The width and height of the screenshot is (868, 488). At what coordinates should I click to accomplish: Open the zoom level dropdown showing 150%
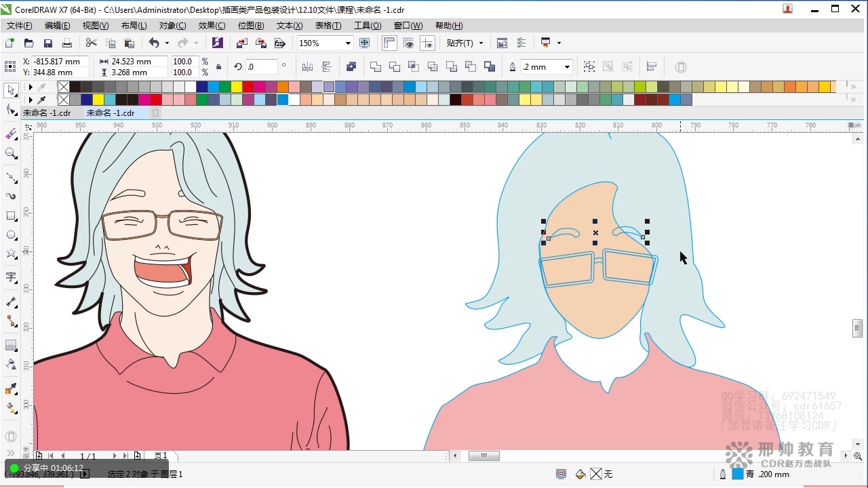point(349,43)
